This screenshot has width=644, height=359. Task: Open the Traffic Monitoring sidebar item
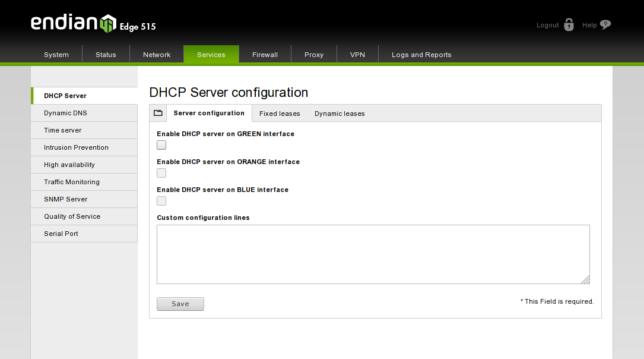[x=72, y=182]
